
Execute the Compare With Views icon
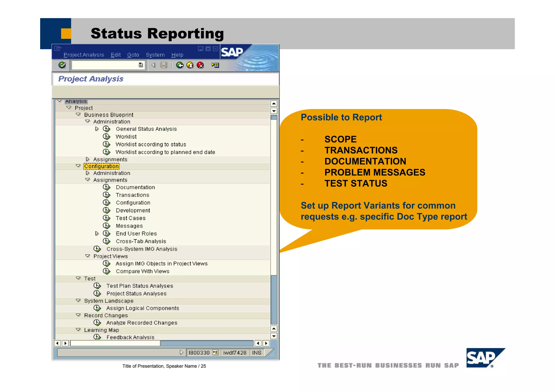point(107,271)
